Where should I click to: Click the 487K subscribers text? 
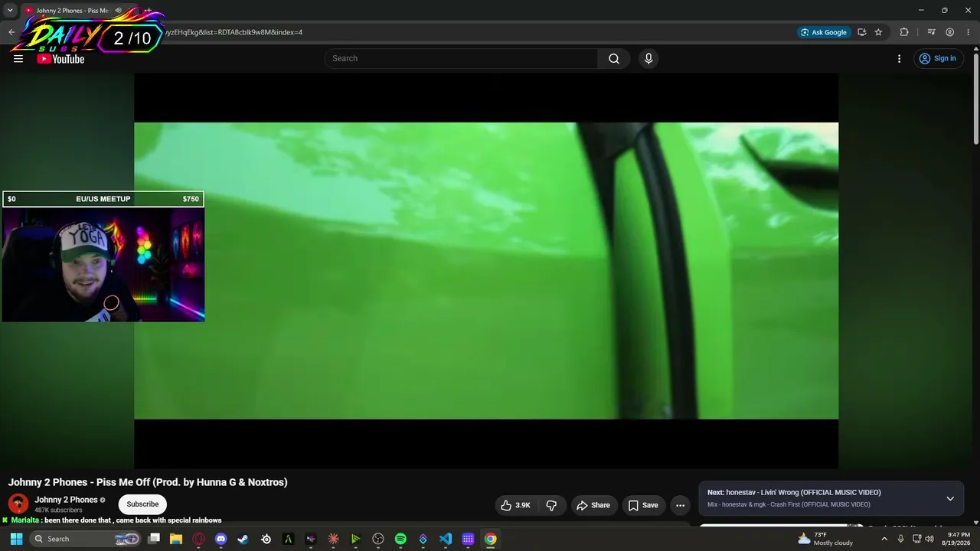tap(58, 510)
